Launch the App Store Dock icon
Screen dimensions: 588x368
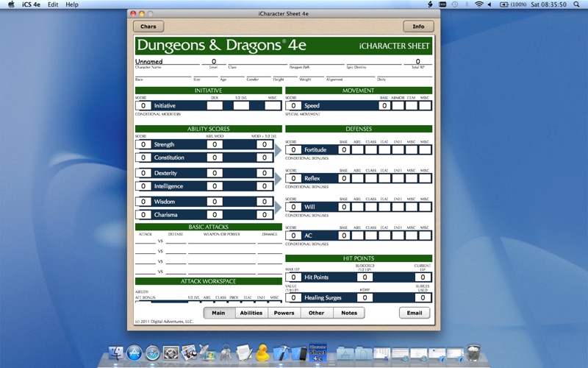coord(135,353)
